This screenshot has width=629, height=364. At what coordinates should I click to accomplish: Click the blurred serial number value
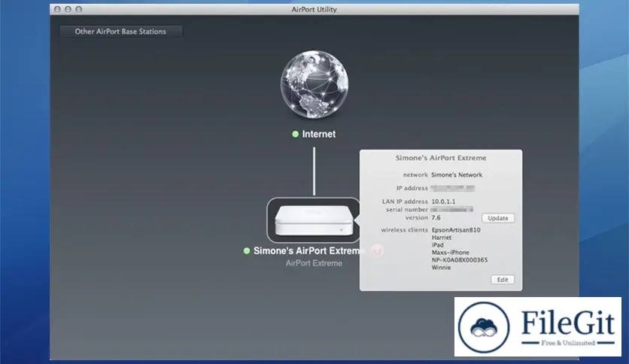(451, 209)
